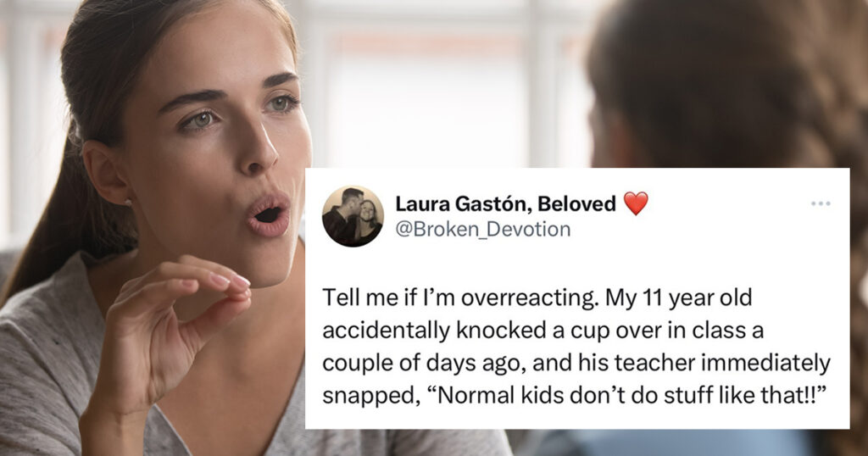868x456 pixels.
Task: Open the @Broken_Devotion handle link
Action: coord(482,229)
